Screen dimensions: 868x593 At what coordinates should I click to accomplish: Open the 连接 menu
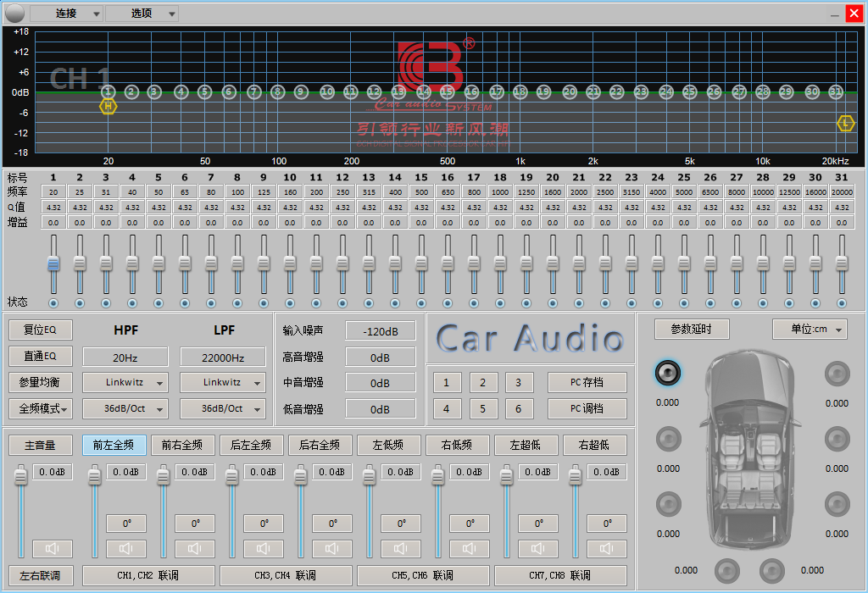tap(66, 14)
